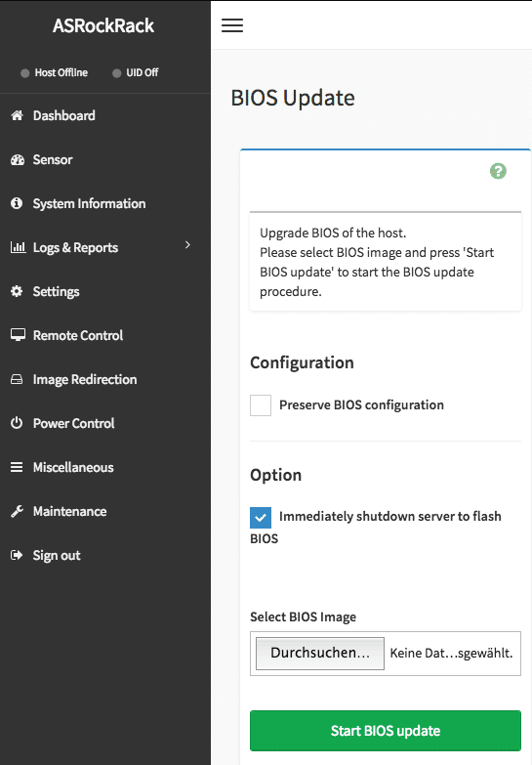Expand Logs & Reports chevron arrow
This screenshot has width=532, height=765.
[x=187, y=245]
